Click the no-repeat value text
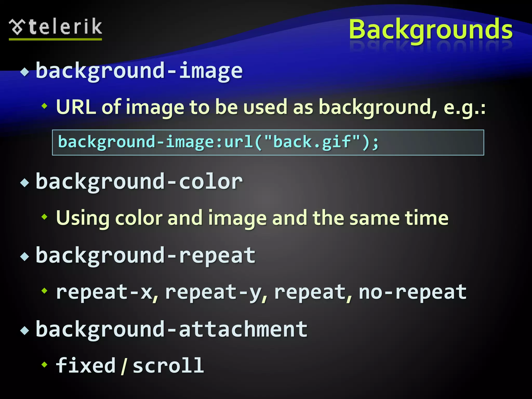The height and width of the screenshot is (399, 532). (413, 292)
